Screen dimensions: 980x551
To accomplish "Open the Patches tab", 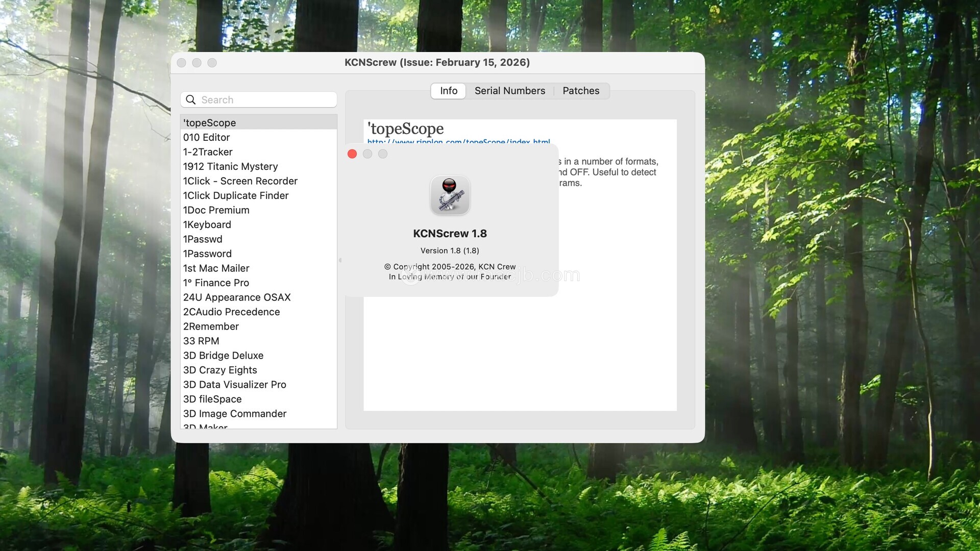I will point(580,91).
